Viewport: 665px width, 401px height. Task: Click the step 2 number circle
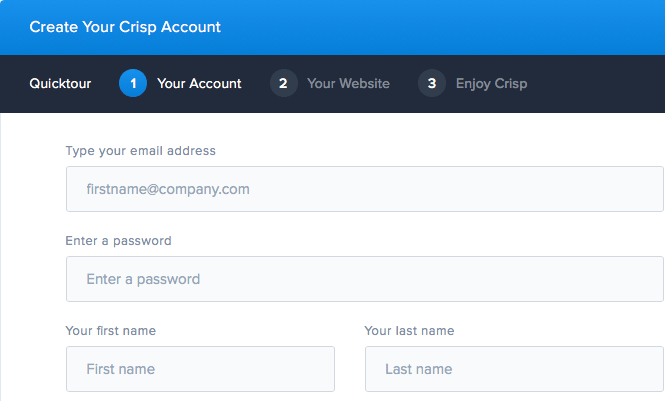[283, 84]
